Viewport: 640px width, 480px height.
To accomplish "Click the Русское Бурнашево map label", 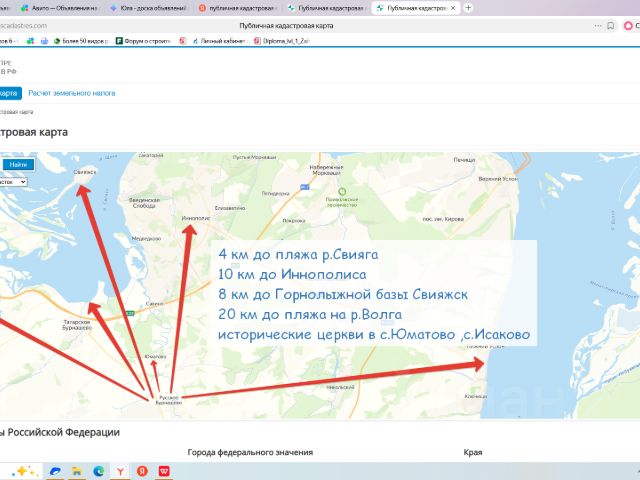I will point(169,400).
